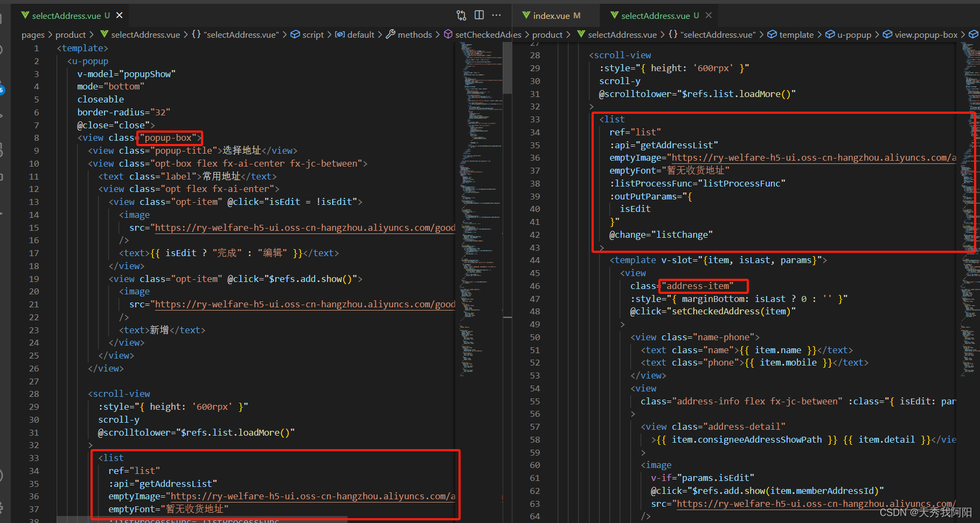Click the Split Editor Right icon
Viewport: 980px width, 523px height.
pyautogui.click(x=479, y=15)
